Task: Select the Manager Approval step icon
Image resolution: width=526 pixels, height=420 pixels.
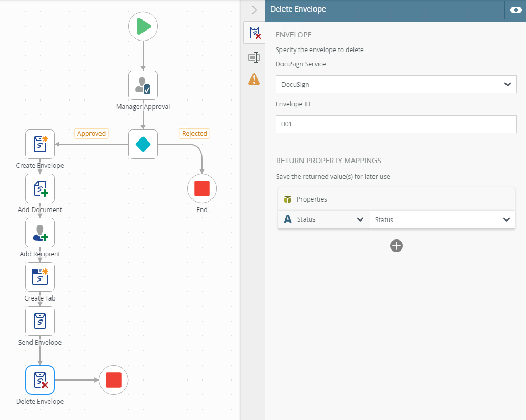Action: click(143, 85)
